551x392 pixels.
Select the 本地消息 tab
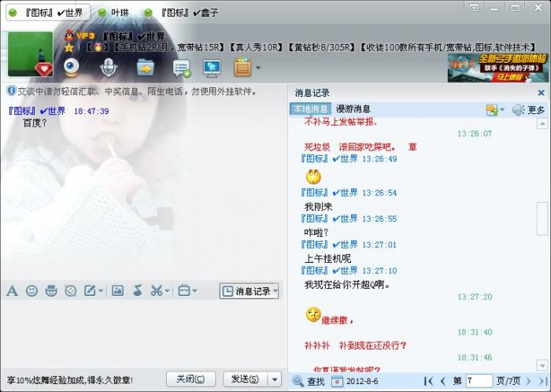pos(311,109)
